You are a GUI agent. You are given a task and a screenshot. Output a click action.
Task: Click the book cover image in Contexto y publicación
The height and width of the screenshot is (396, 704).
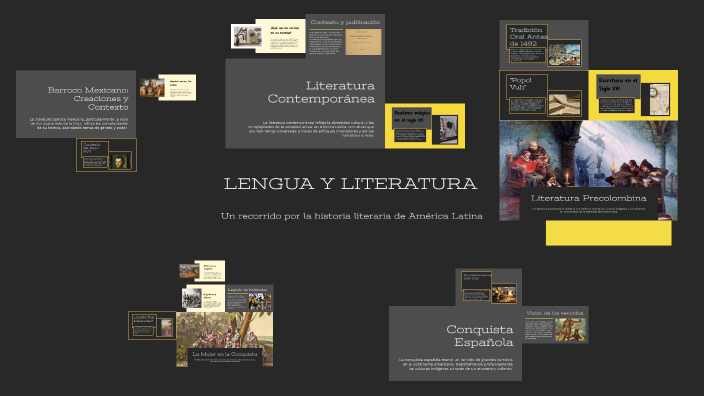coord(363,42)
